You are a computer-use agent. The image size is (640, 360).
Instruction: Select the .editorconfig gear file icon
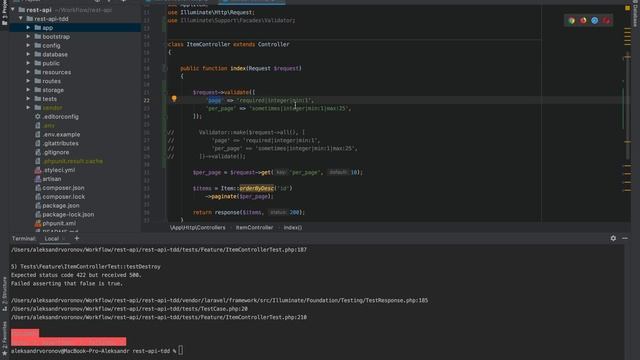pyautogui.click(x=38, y=117)
